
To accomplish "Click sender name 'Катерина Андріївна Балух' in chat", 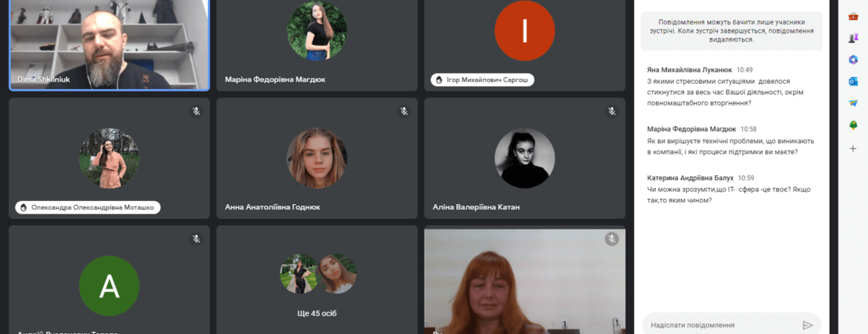I will [x=690, y=178].
